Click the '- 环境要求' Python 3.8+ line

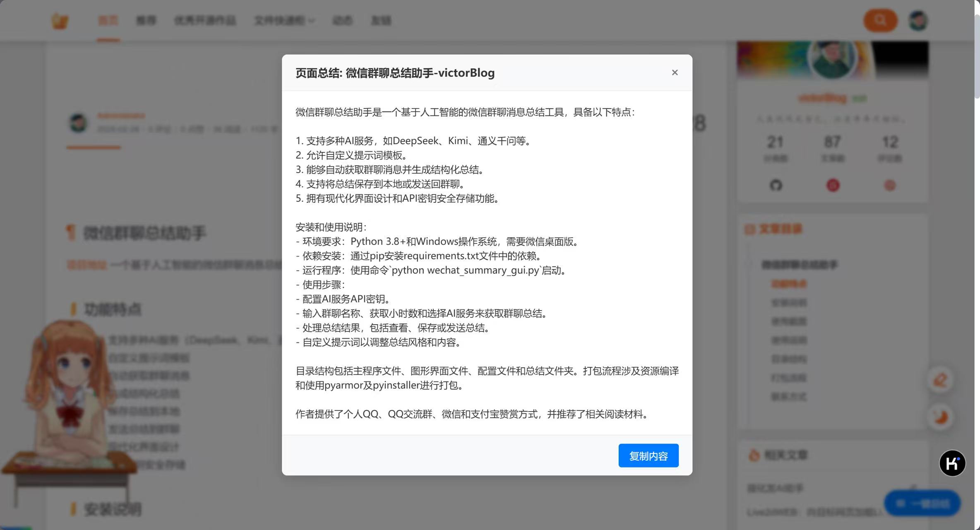point(437,241)
